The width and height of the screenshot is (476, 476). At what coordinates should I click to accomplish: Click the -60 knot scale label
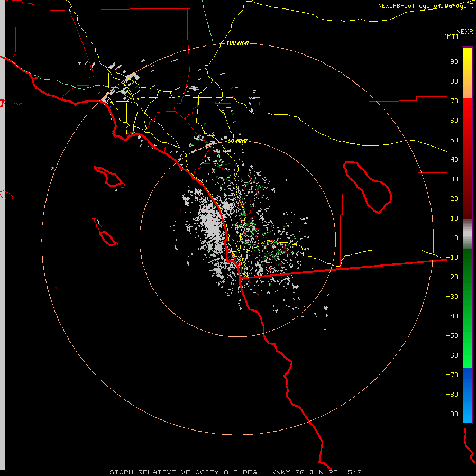point(452,355)
